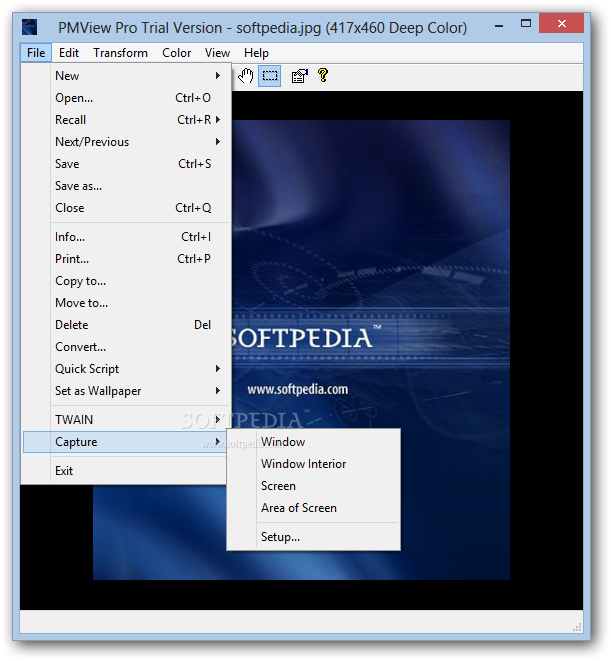
Task: Open the View menu
Action: coord(217,53)
